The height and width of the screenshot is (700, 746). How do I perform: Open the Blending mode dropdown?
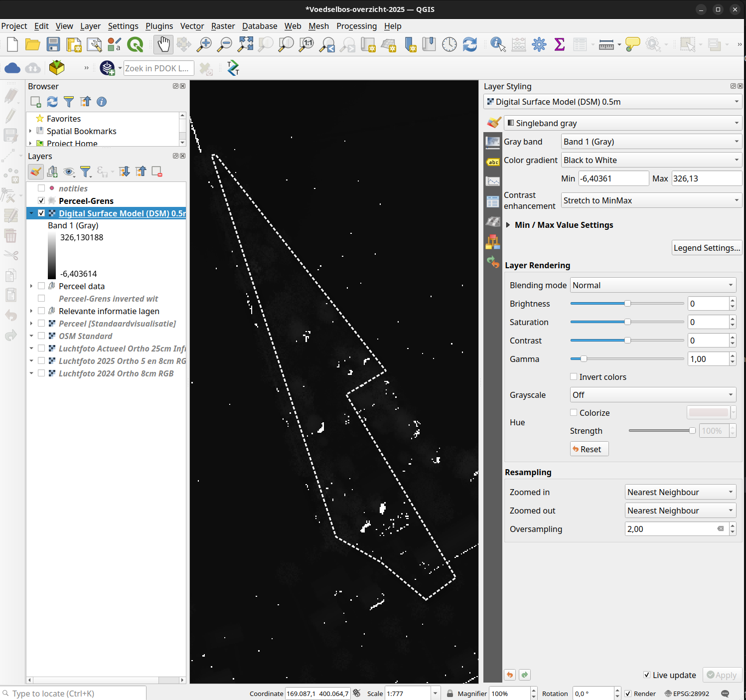coord(653,285)
